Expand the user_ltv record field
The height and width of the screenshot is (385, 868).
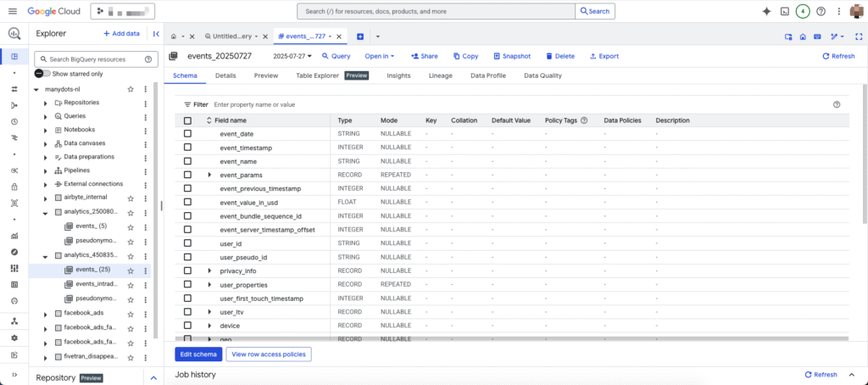point(210,312)
